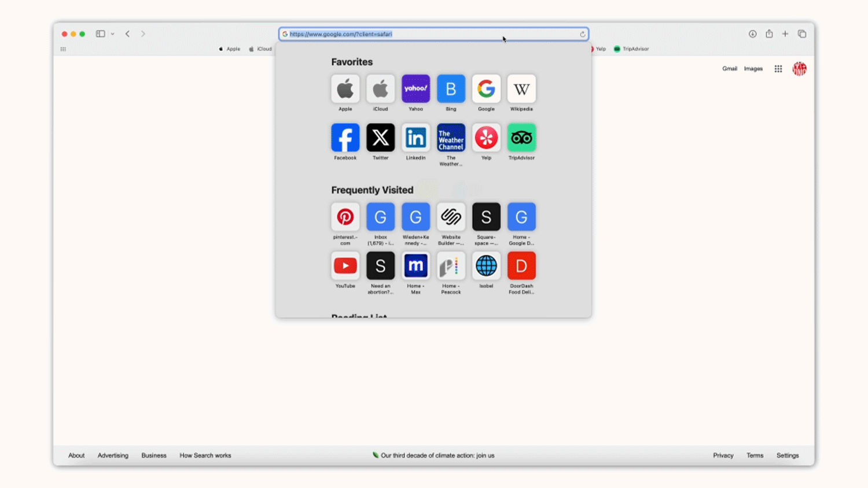Reload the page using the address bar icon
868x488 pixels.
(583, 34)
